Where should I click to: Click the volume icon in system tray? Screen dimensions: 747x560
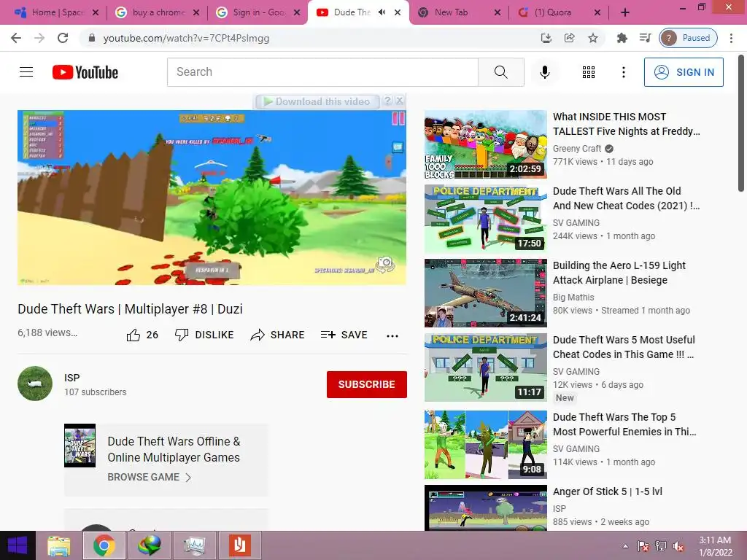tap(678, 546)
